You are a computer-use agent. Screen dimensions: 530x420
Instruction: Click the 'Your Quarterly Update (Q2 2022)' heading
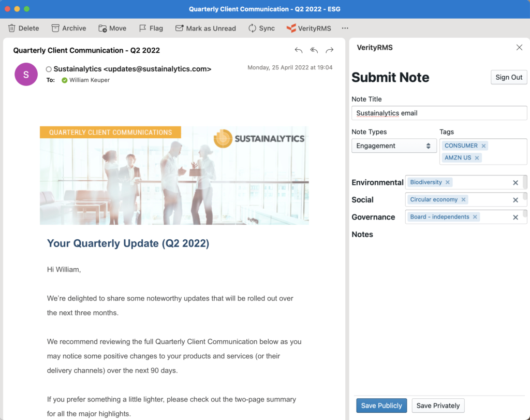click(128, 243)
